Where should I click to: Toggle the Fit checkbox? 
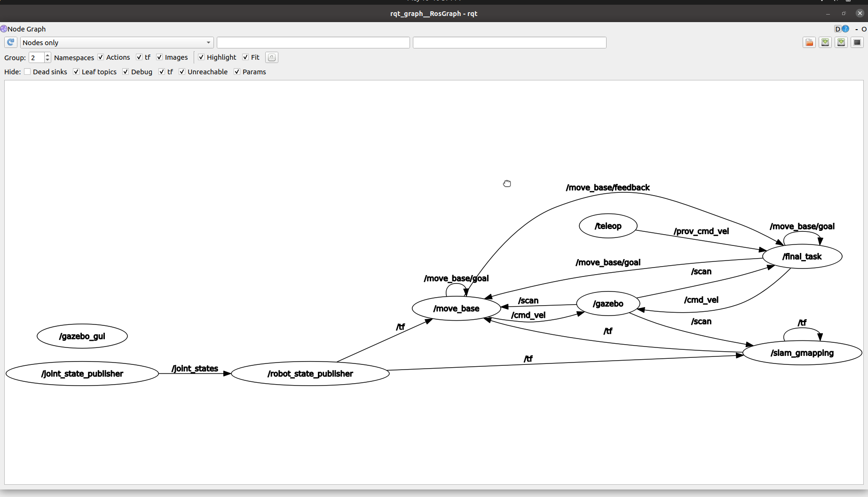[245, 57]
